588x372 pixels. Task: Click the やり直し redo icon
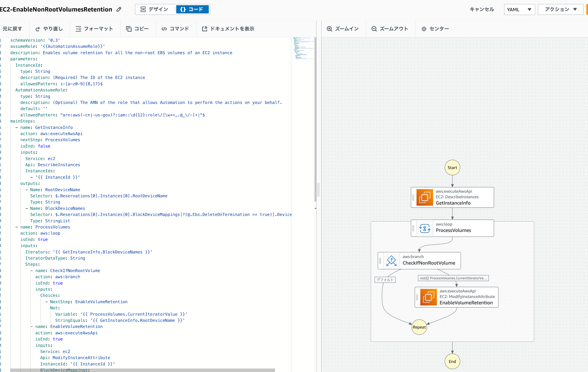(38, 29)
